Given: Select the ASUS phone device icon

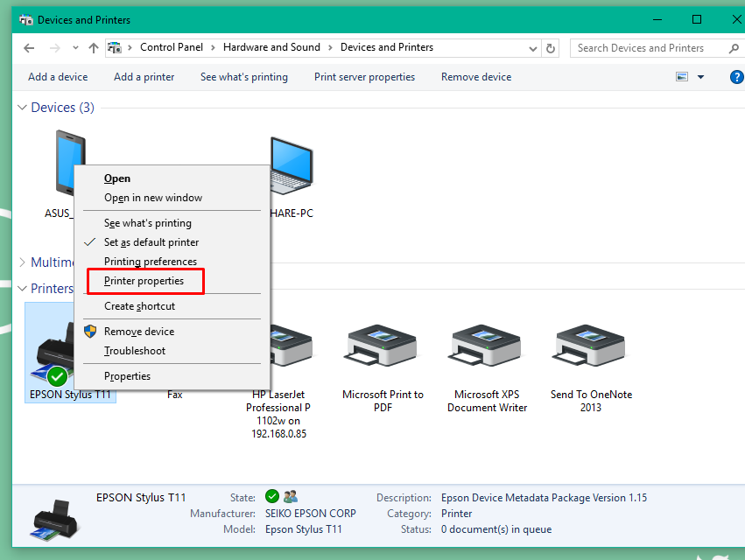Looking at the screenshot, I should click(66, 164).
